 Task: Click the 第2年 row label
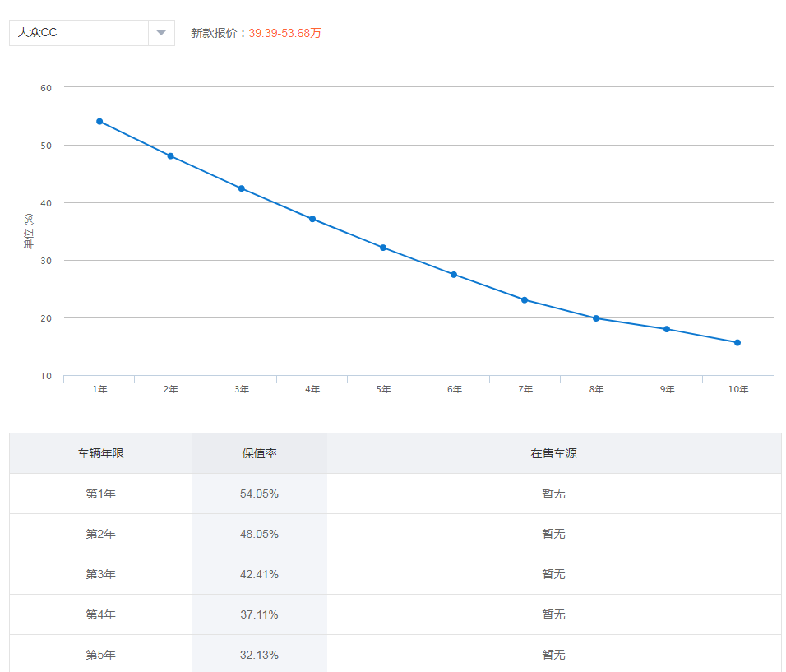click(x=101, y=534)
